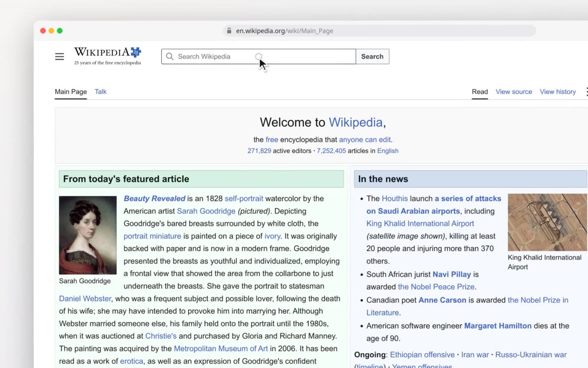Screen dimensions: 588x368
Task: Select the Read tab
Action: pos(480,92)
